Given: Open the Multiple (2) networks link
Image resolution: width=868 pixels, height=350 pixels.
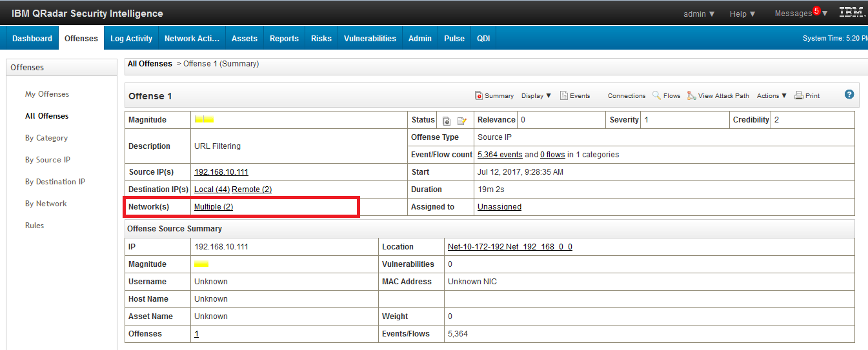Looking at the screenshot, I should pyautogui.click(x=214, y=207).
